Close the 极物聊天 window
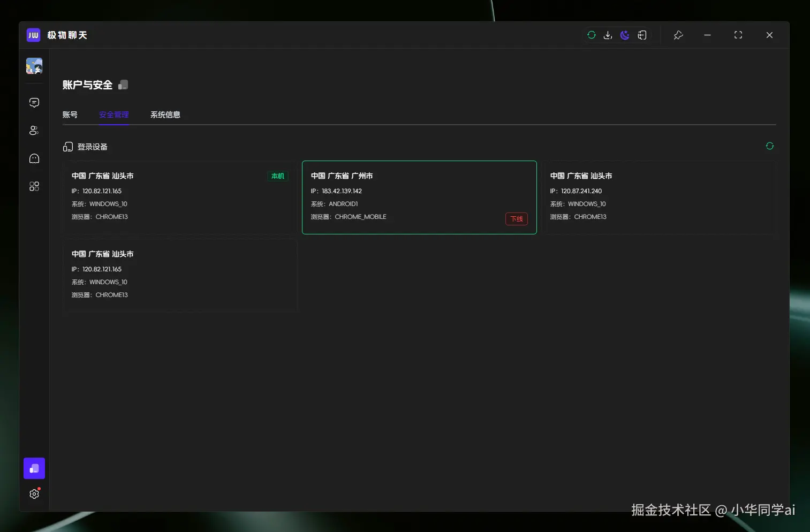The height and width of the screenshot is (532, 810). [x=769, y=35]
